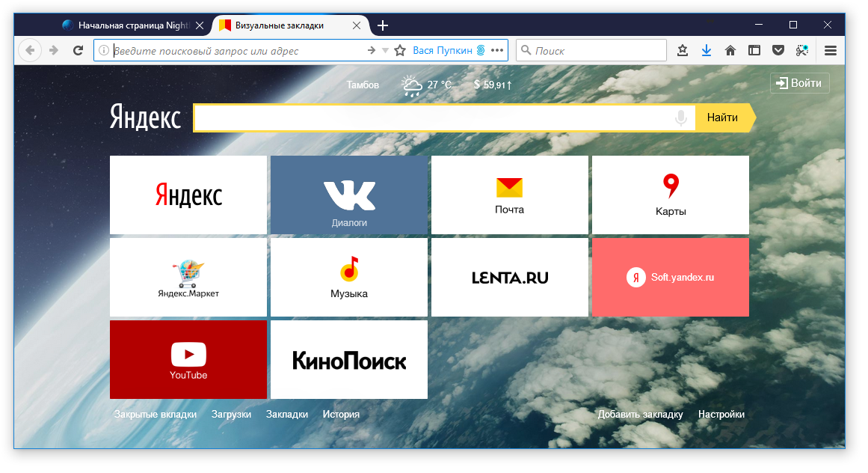Screen dimensions: 868x473
Task: Open a new tab with plus button
Action: (x=383, y=25)
